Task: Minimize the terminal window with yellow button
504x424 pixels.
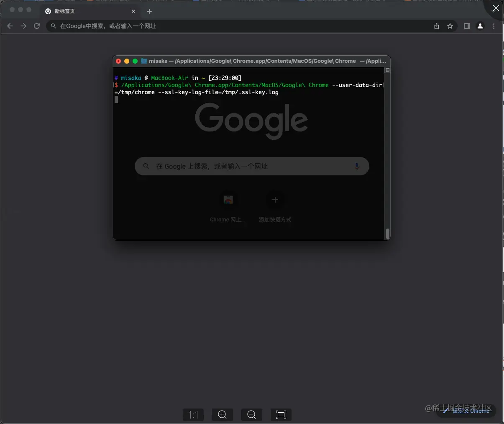Action: 127,61
